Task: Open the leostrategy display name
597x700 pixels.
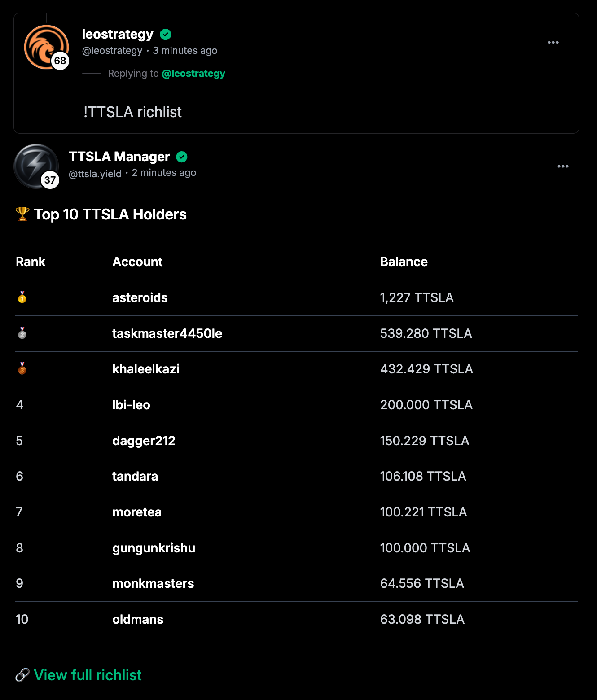Action: click(118, 34)
